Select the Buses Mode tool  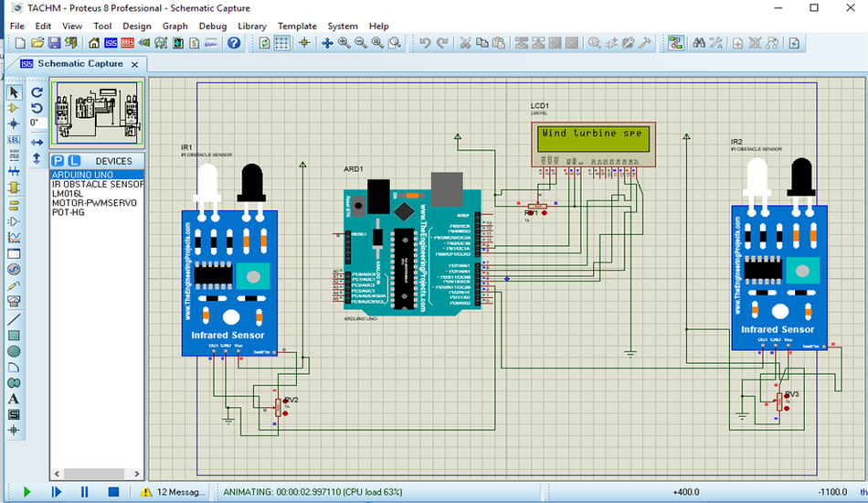14,171
